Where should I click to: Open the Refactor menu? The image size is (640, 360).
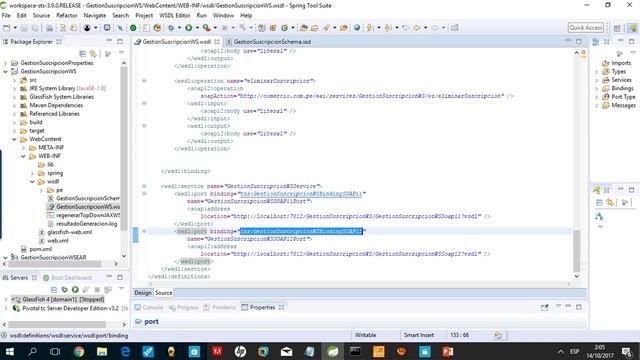(67, 15)
